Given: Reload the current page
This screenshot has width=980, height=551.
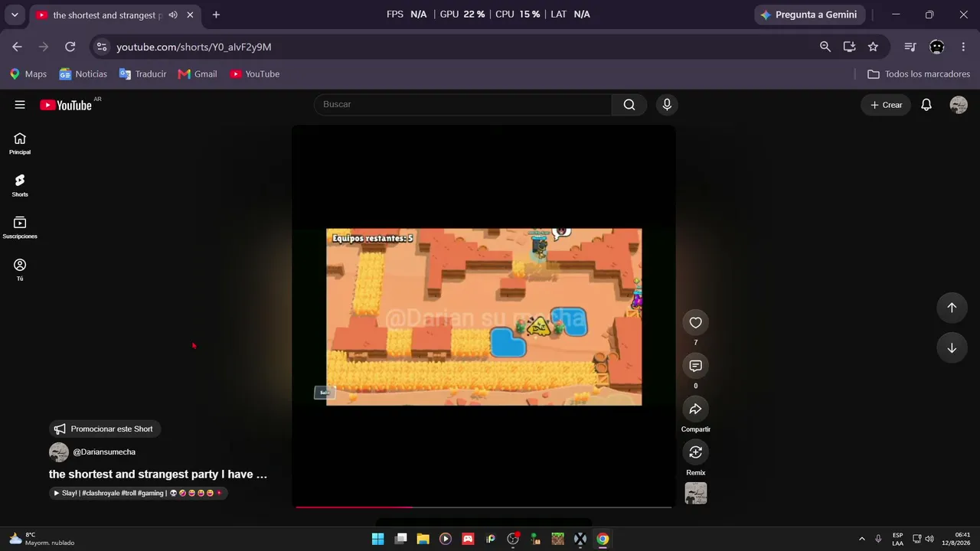Looking at the screenshot, I should 70,47.
